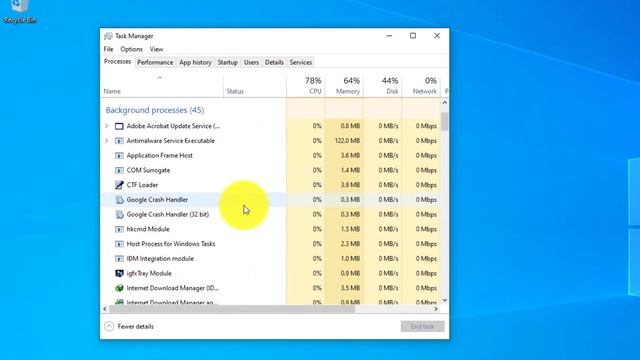Screen dimensions: 640x360
Task: Select the Application Frame Host process name
Action: pos(160,156)
